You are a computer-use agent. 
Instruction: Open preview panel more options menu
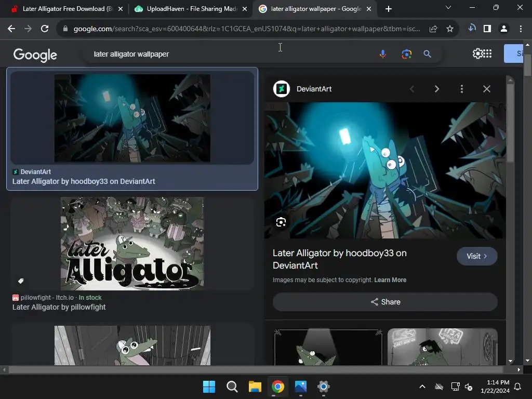461,89
